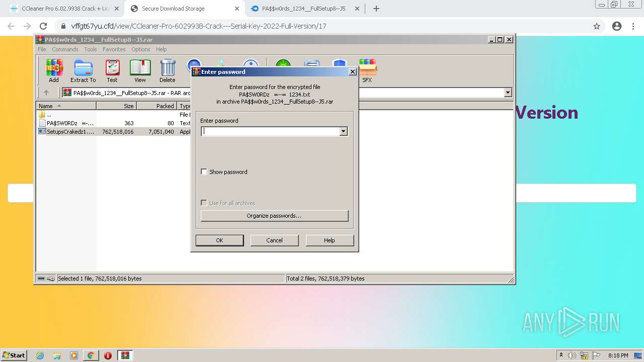The height and width of the screenshot is (362, 644).
Task: Show hidden system tray icons
Action: coord(561,355)
